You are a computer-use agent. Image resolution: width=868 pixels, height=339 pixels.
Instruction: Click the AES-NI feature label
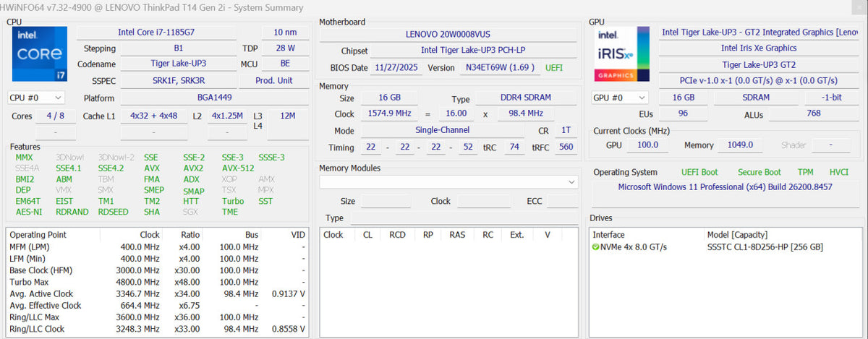pos(29,212)
